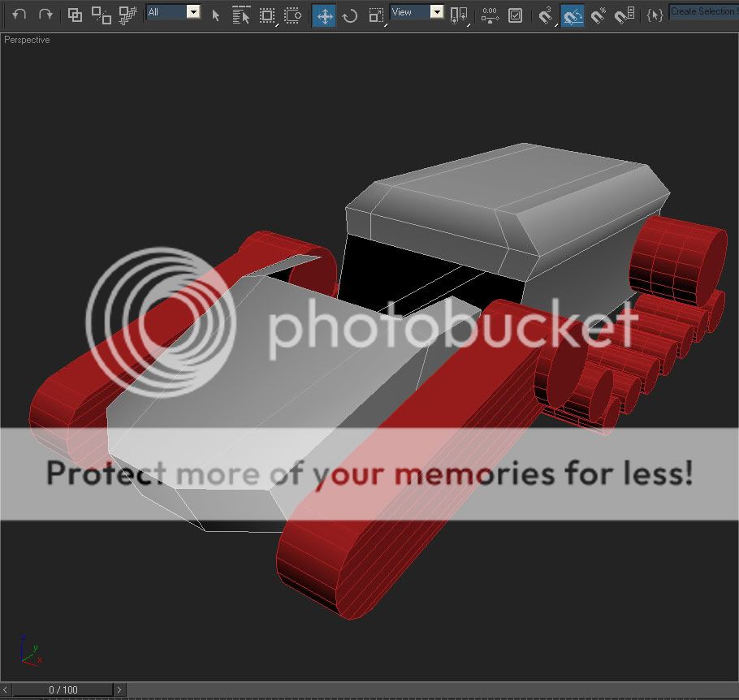Click the Redo arrow icon

(45, 15)
